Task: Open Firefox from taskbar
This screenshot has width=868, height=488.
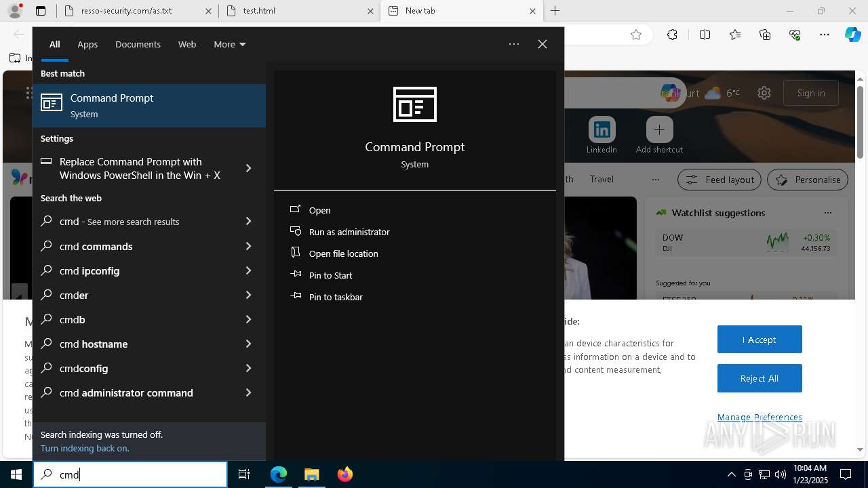Action: coord(345,474)
